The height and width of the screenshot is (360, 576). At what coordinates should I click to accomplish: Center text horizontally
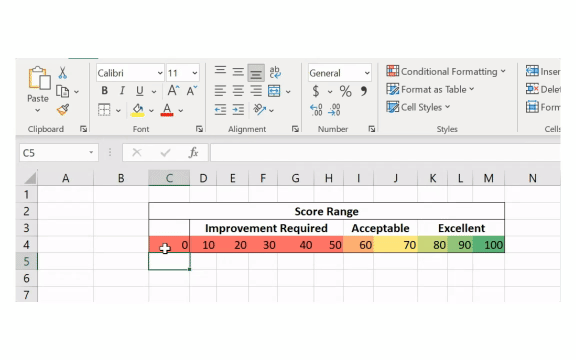[x=238, y=91]
